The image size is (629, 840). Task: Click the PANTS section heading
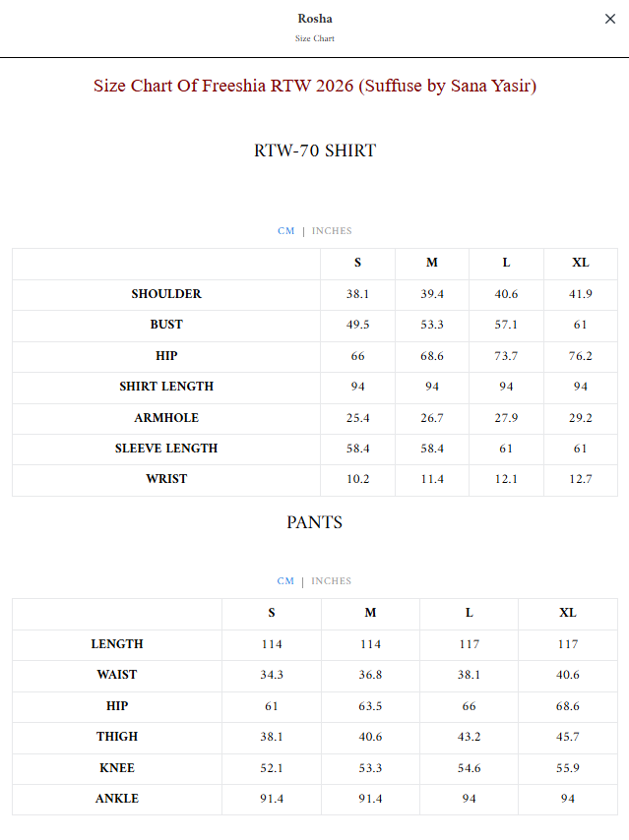314,522
